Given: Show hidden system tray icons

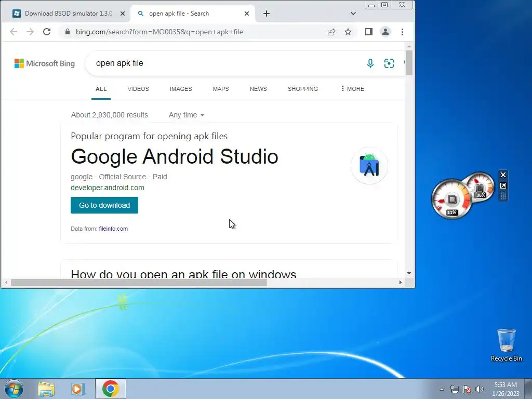Looking at the screenshot, I should [442, 389].
